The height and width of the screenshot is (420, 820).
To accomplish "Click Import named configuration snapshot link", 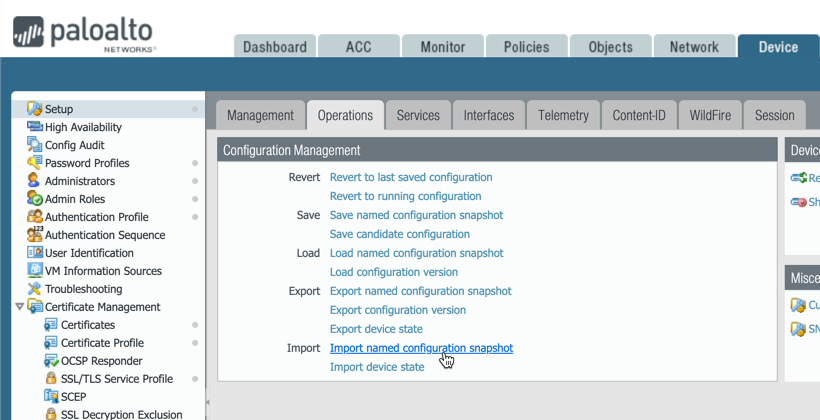I will pos(421,348).
